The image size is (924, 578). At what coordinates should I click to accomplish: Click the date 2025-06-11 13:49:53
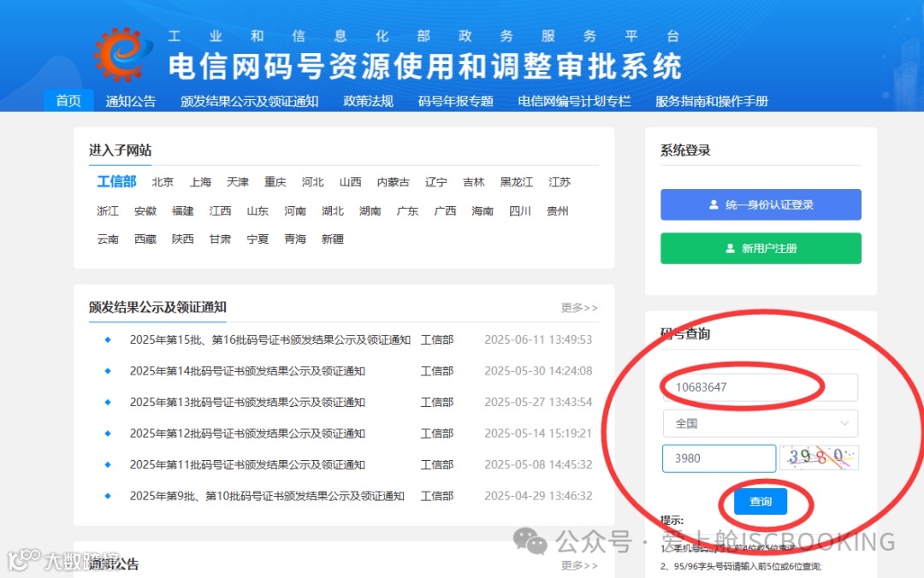pos(538,340)
